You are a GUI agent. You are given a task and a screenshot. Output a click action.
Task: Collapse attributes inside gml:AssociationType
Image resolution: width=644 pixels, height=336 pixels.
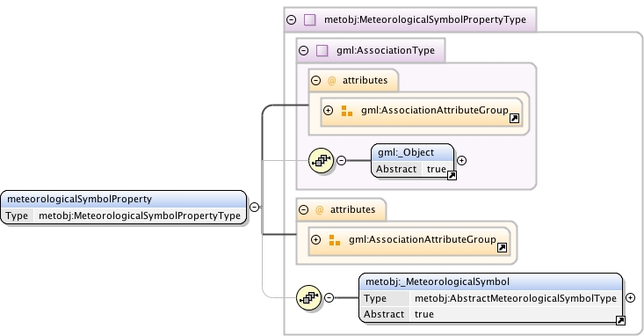315,80
